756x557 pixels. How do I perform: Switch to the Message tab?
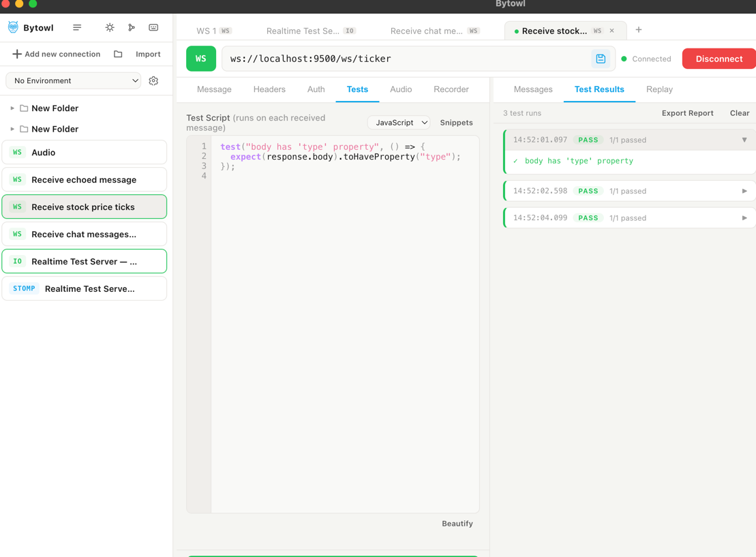(x=214, y=89)
